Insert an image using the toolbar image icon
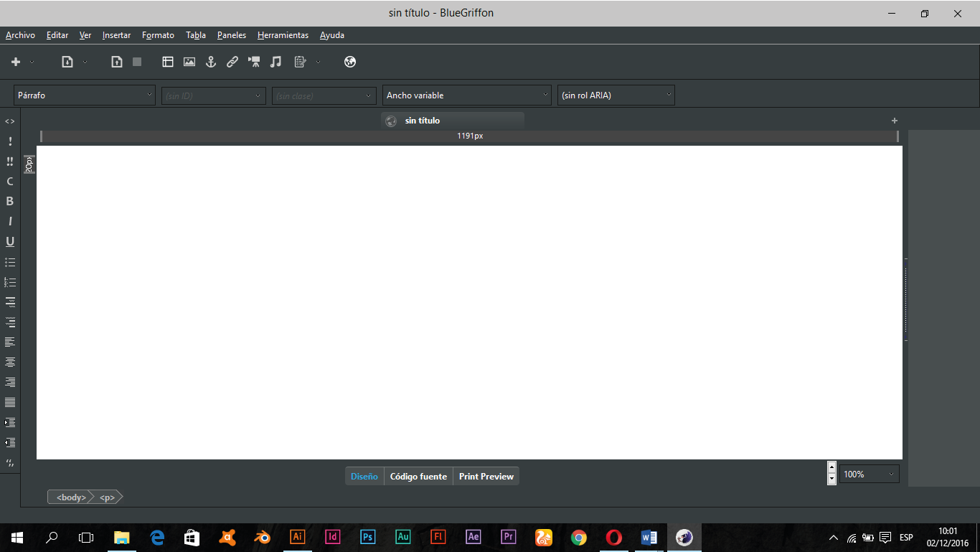The height and width of the screenshot is (552, 980). 189,62
